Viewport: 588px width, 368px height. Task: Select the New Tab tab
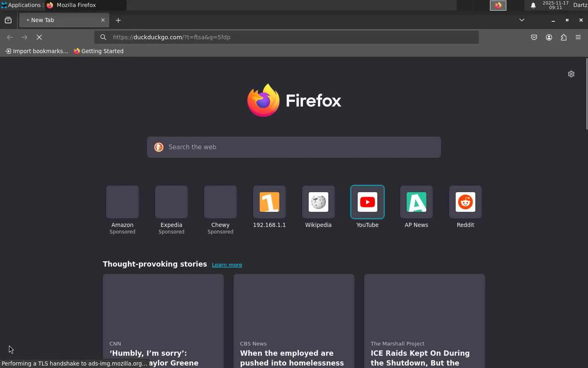[64, 20]
